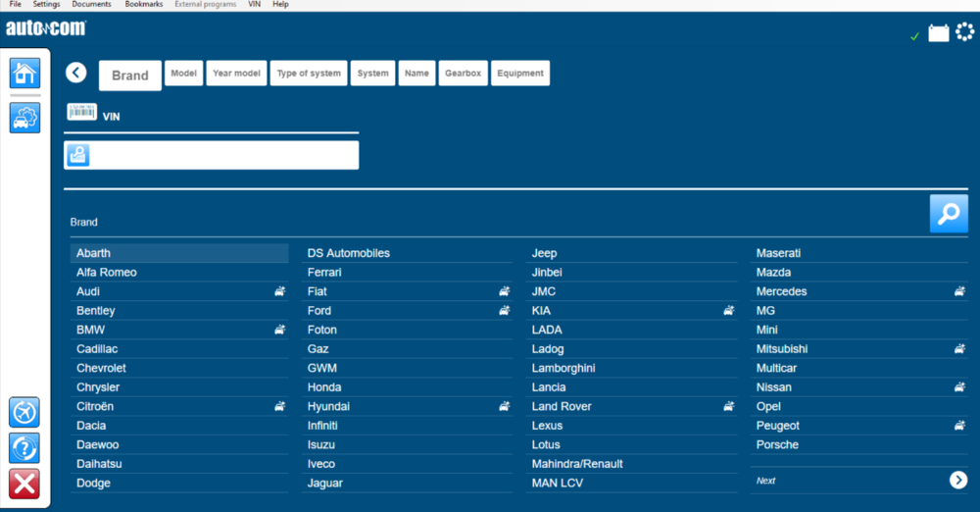980x512 pixels.
Task: Select Mazda brand
Action: point(859,273)
